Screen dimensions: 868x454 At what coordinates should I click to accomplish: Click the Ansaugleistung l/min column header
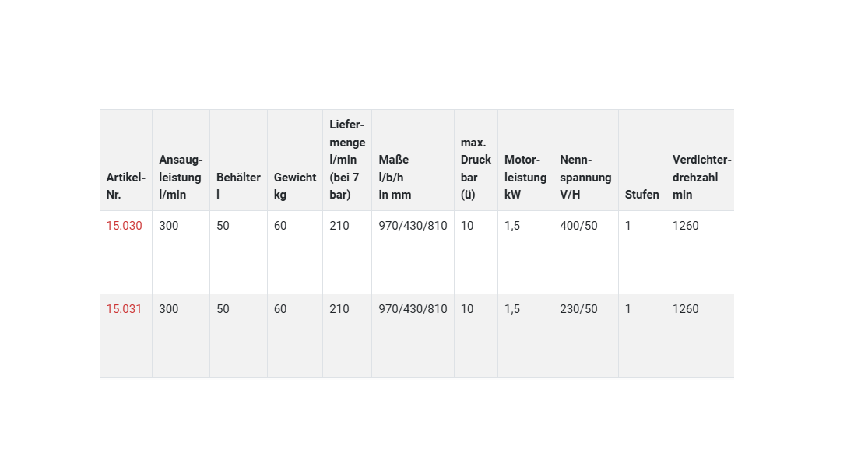tap(181, 177)
